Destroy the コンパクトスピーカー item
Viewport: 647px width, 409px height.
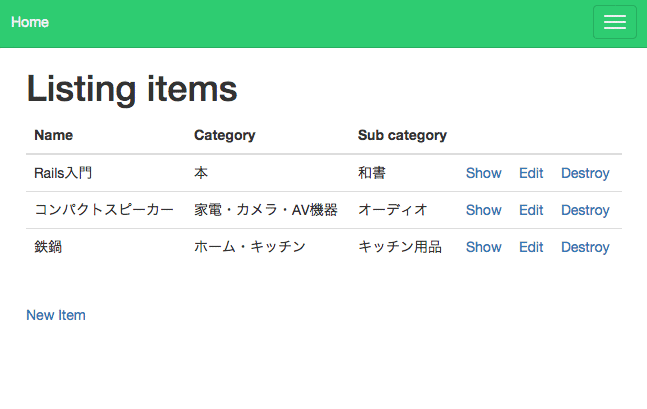pos(585,210)
